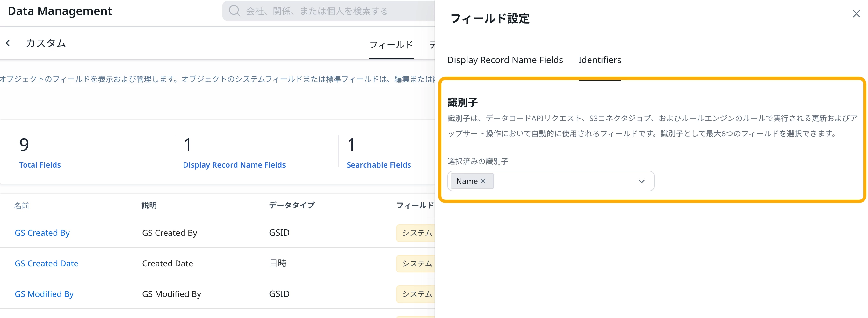
Task: Open the GS Created Date field
Action: (47, 264)
